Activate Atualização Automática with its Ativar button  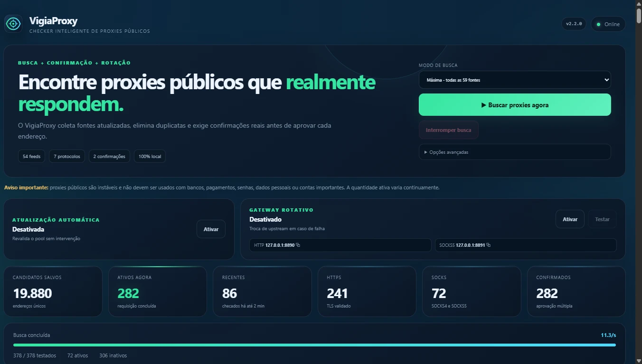point(211,229)
